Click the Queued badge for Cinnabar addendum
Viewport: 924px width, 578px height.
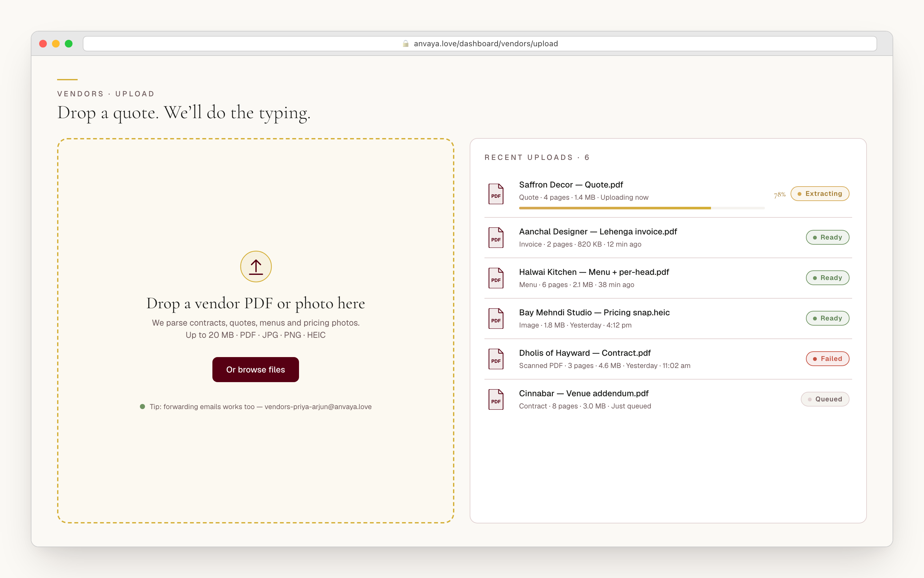click(x=825, y=399)
